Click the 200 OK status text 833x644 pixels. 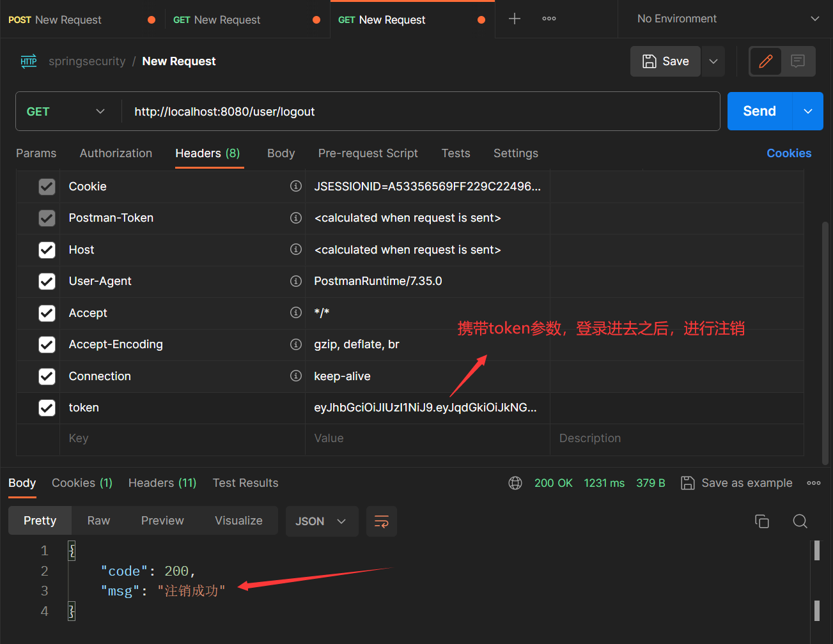[x=554, y=483]
